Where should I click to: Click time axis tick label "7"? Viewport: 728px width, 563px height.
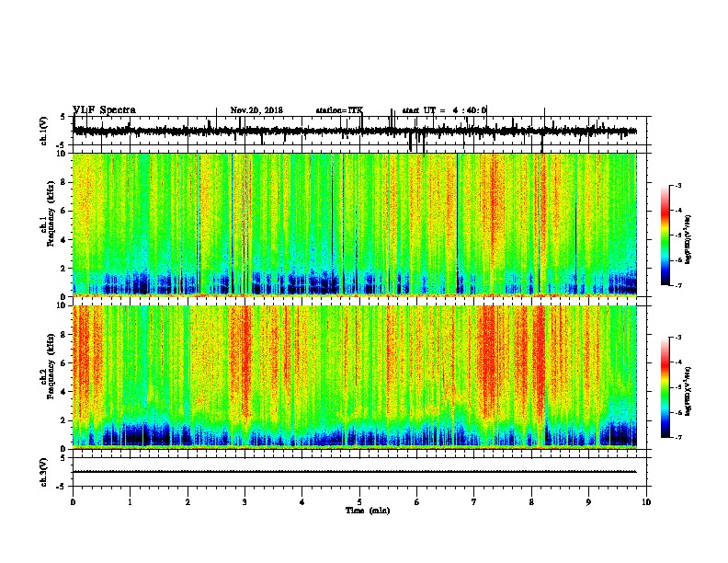point(474,502)
